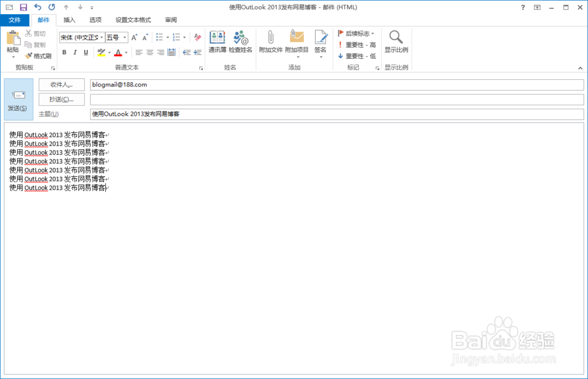Click the 抄送(C)... button
This screenshot has width=588, height=379.
(x=62, y=99)
